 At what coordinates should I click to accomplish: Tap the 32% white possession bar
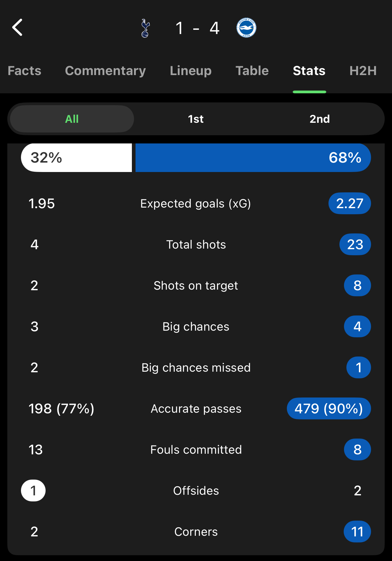(x=76, y=158)
